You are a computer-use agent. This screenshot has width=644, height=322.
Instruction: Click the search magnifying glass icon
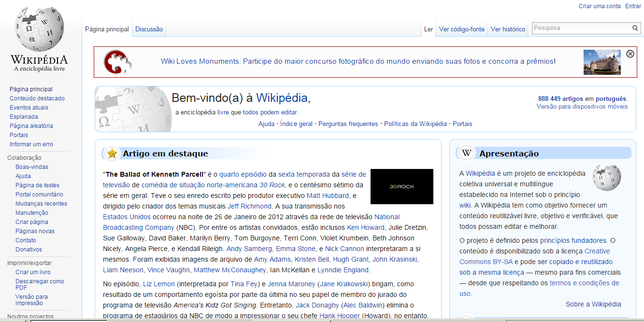tap(635, 28)
